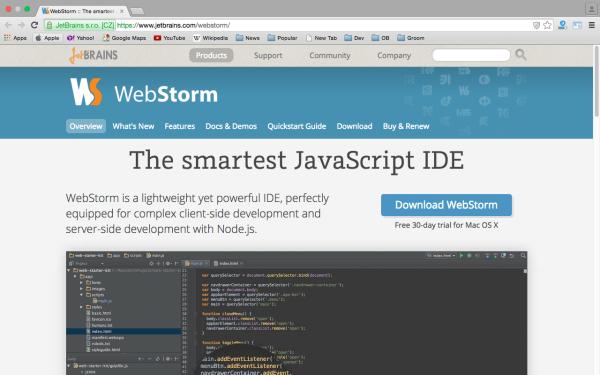Viewport: 600px width, 375px height.
Task: Click the shield icon in address bar
Action: click(x=536, y=25)
